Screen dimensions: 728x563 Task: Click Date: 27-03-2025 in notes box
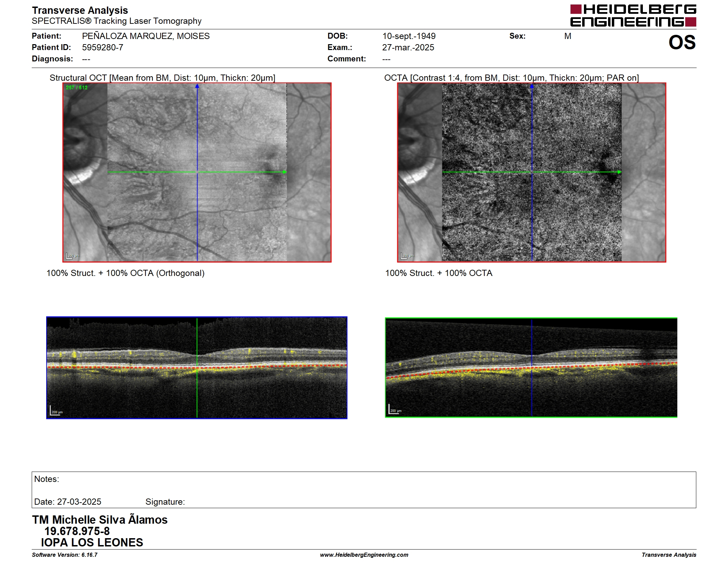[x=68, y=502]
